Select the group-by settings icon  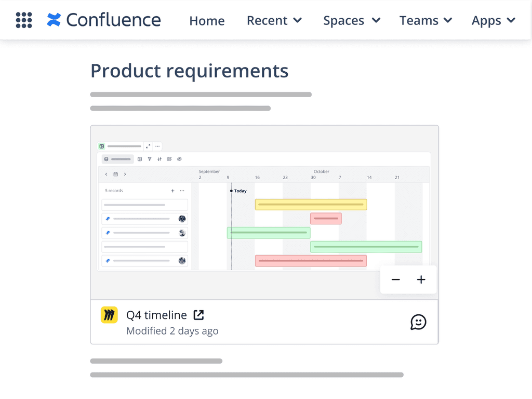169,159
